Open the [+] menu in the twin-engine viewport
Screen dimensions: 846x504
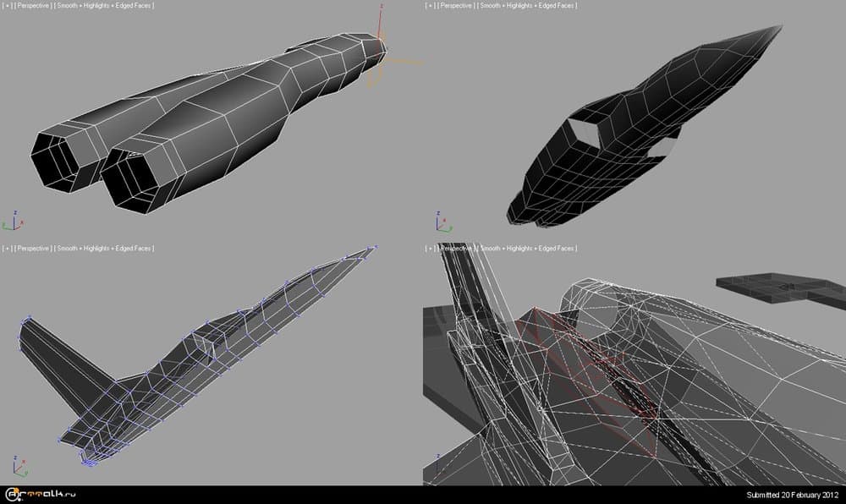[7, 6]
